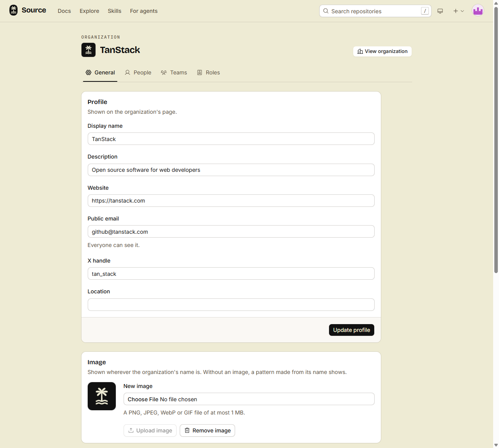Click the Update profile button
Image resolution: width=499 pixels, height=448 pixels.
[352, 330]
